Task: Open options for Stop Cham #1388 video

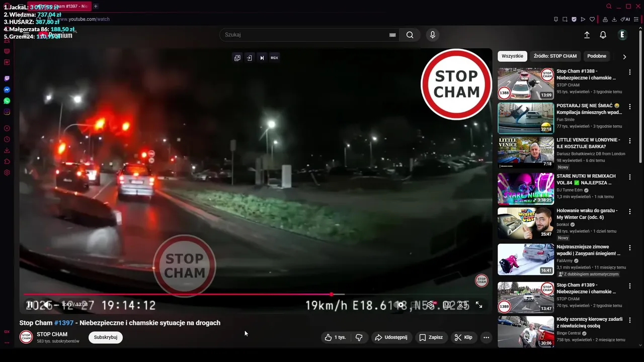Action: tap(629, 72)
